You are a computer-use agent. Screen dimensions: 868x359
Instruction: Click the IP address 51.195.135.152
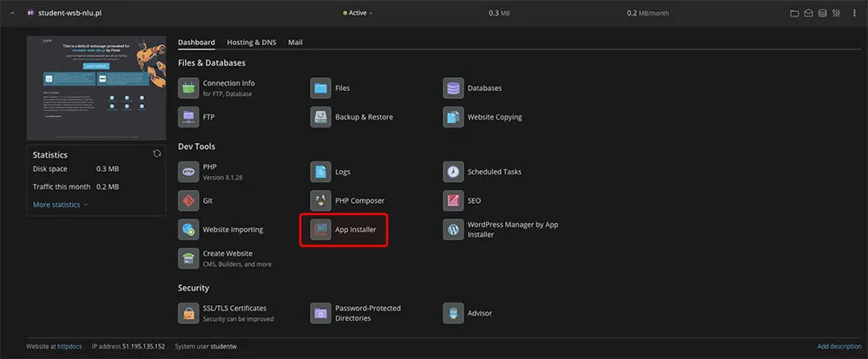click(143, 346)
